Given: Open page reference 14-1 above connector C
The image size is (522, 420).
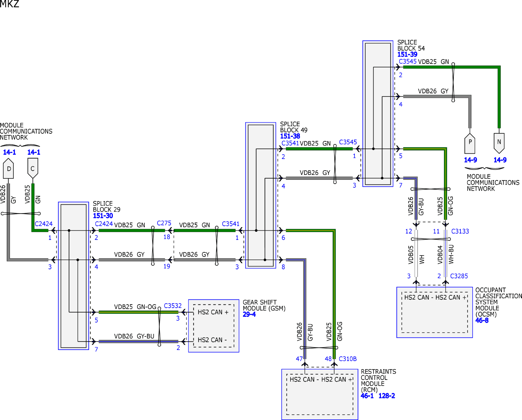Looking at the screenshot, I should (34, 152).
